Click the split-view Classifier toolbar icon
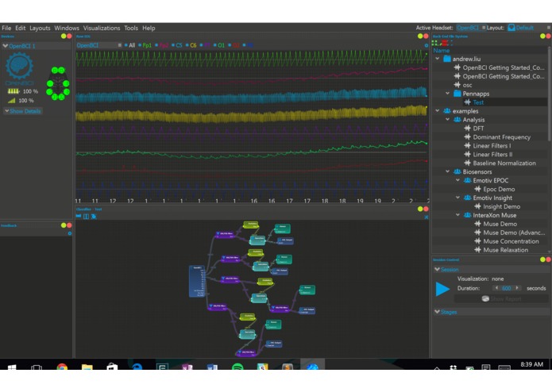The height and width of the screenshot is (392, 552). (x=86, y=216)
